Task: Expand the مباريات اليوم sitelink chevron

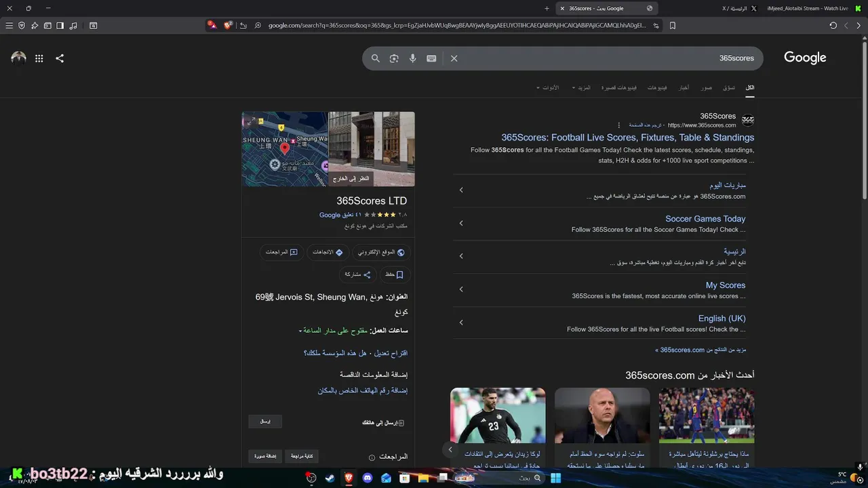Action: (x=461, y=190)
